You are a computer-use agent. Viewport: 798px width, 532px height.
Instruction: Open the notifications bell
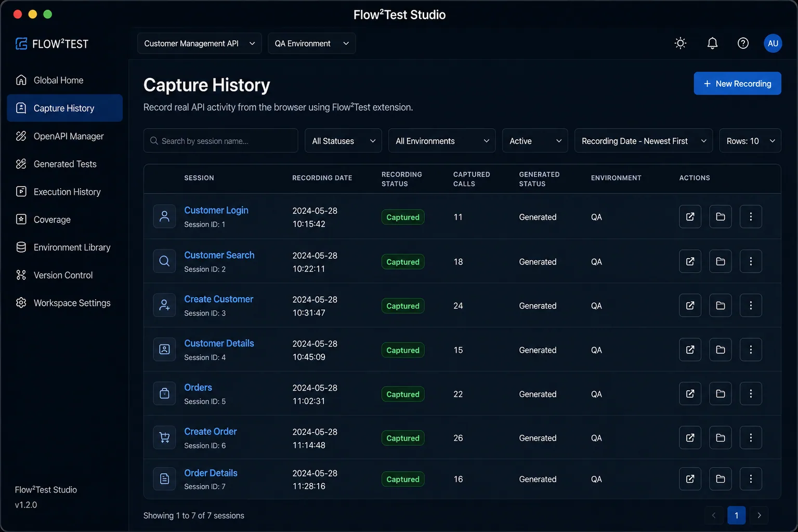tap(712, 43)
